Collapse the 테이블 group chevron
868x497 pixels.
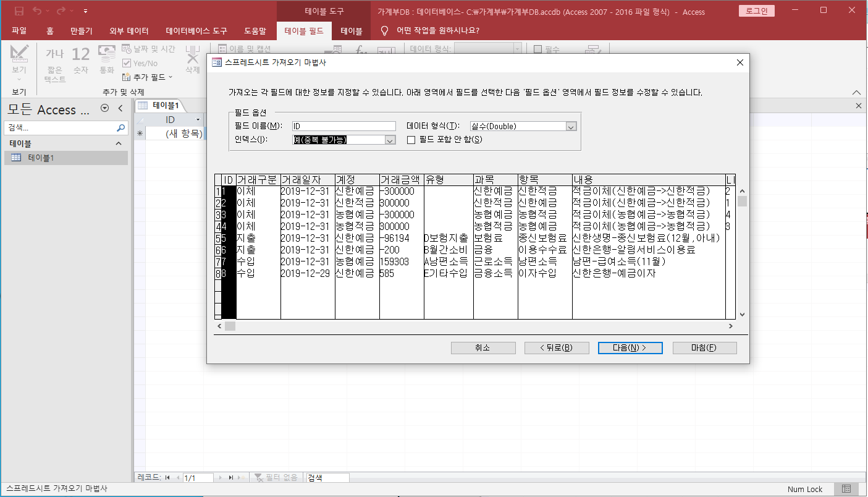[x=119, y=143]
